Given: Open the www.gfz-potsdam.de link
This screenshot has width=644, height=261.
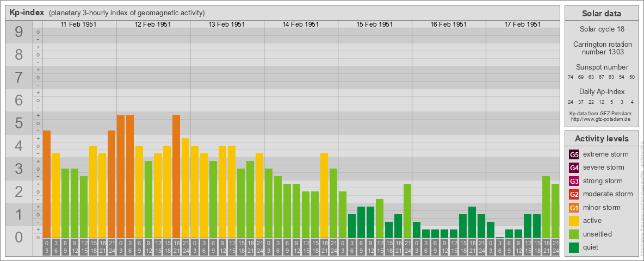Looking at the screenshot, I should 601,119.
